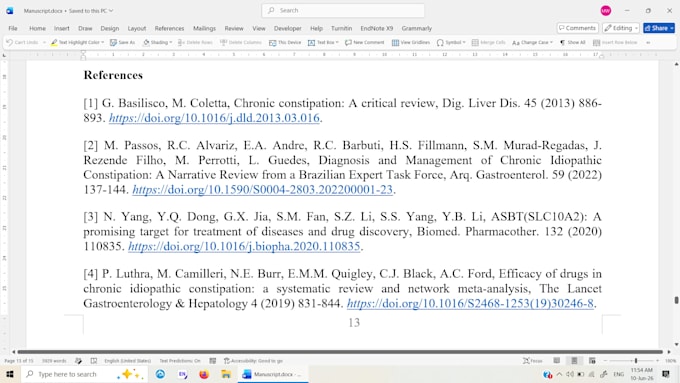Expand the Change Case dropdown arrow
Screen dimensions: 680x383
(x=551, y=43)
